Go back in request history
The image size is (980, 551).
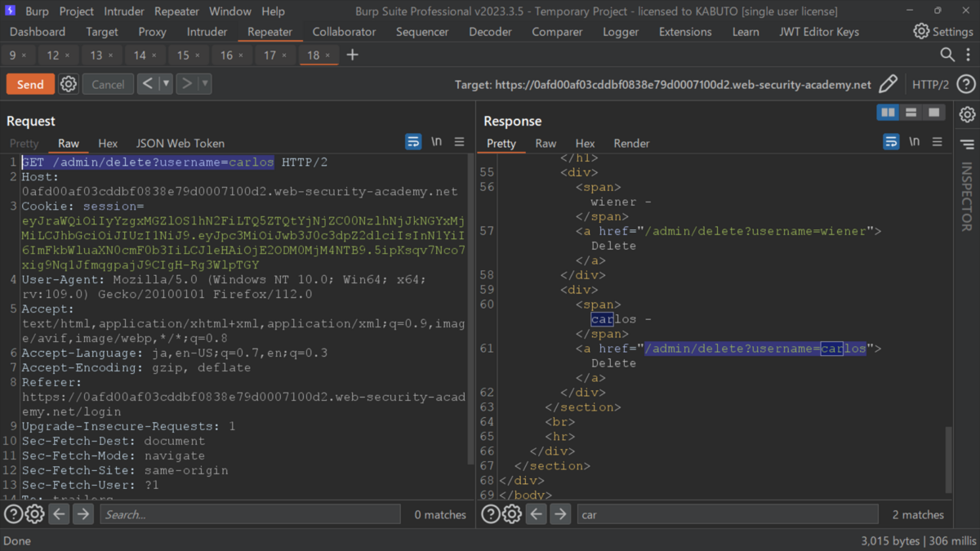147,83
